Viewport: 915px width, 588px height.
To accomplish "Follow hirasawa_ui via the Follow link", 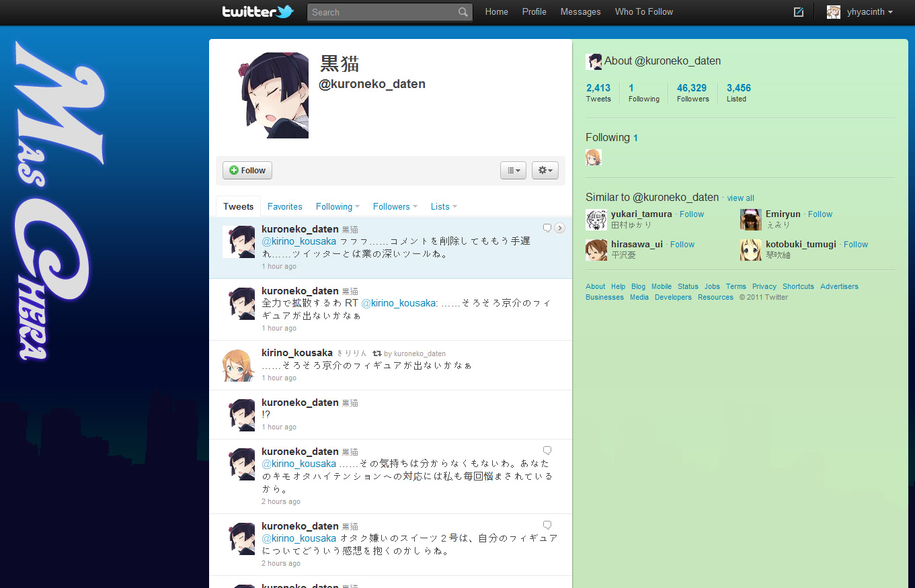I will [x=682, y=245].
